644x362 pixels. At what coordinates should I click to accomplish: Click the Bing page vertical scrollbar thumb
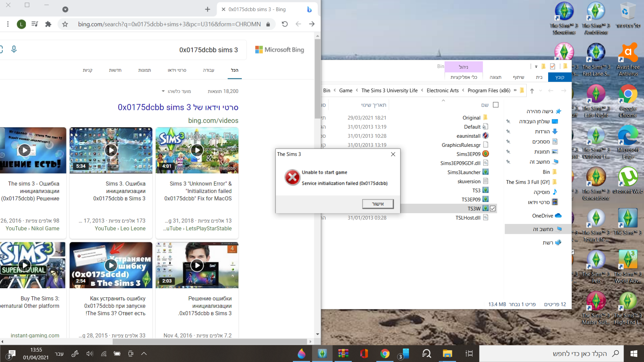point(317,79)
